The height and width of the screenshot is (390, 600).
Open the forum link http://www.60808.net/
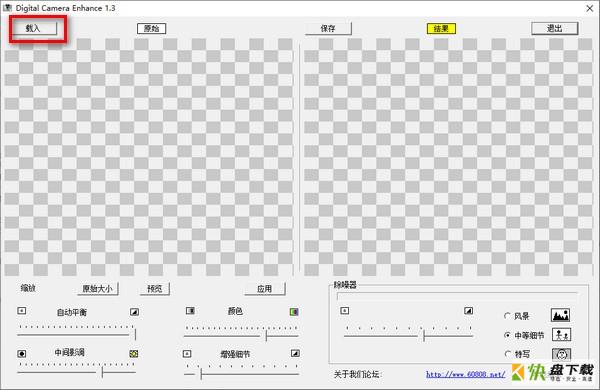466,374
